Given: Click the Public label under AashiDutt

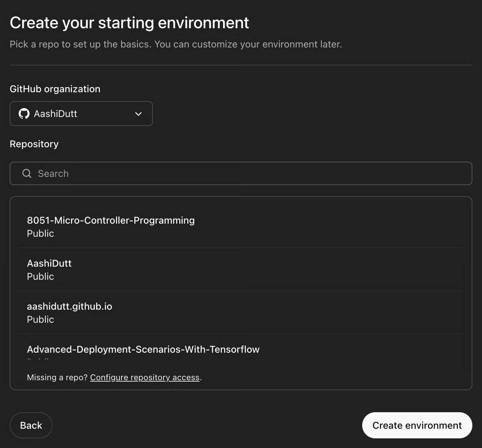Looking at the screenshot, I should (40, 276).
